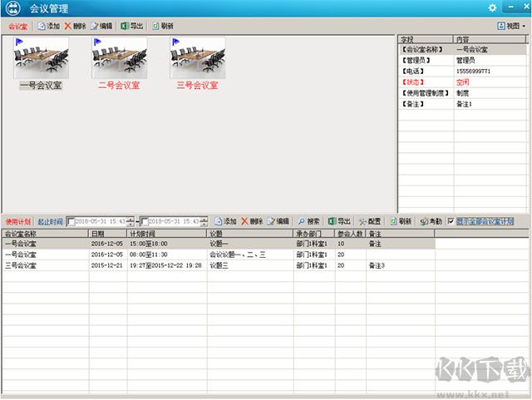The image size is (532, 400).
Task: Select the 【管理员】 detail row
Action: pos(463,61)
